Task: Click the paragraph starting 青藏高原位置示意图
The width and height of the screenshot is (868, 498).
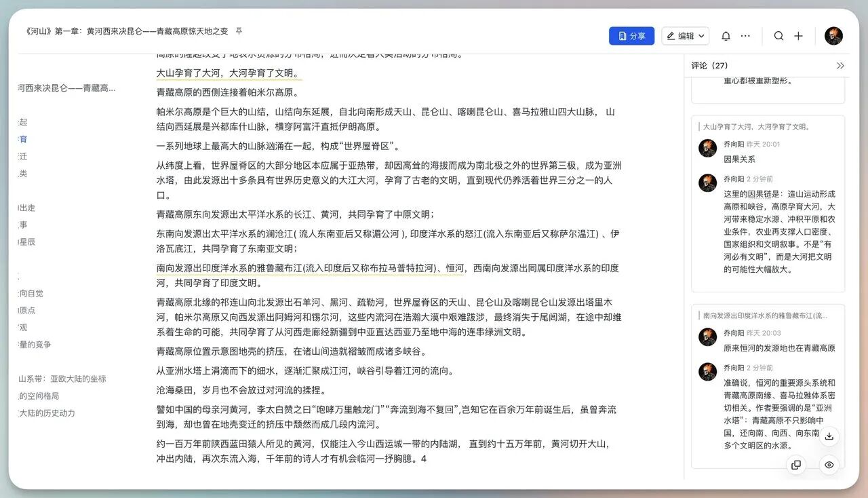Action: tap(292, 351)
